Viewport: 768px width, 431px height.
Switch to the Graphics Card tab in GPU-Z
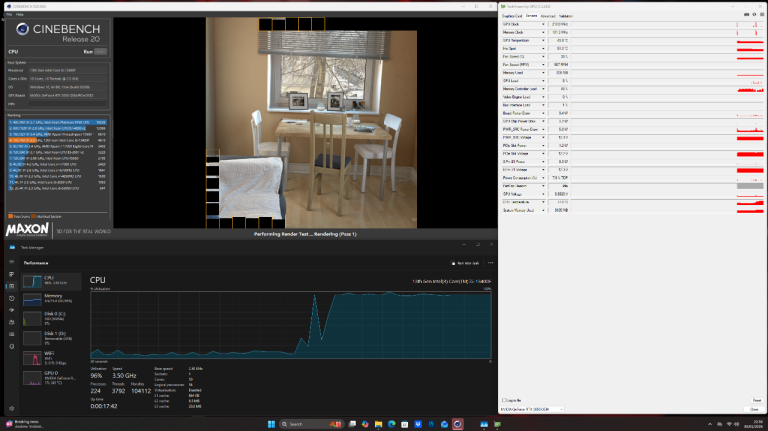pyautogui.click(x=512, y=16)
